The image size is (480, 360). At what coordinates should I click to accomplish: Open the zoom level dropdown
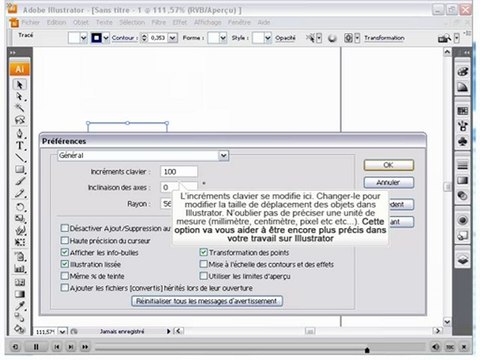point(62,332)
